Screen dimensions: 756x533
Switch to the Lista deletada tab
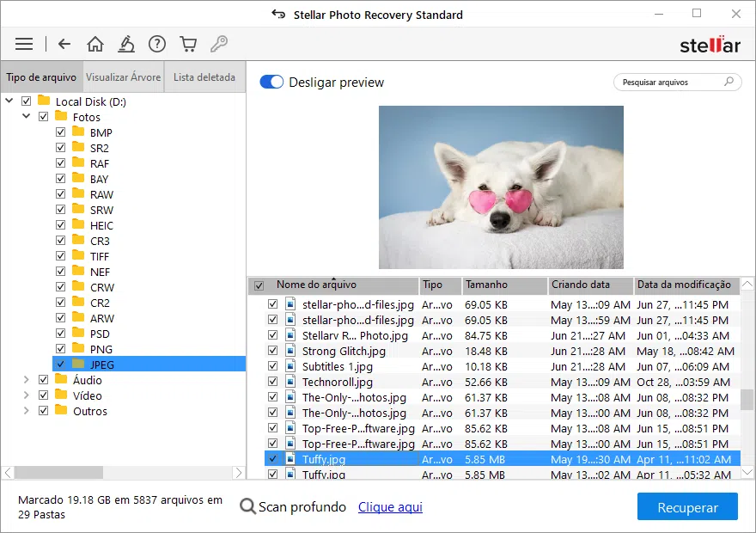tap(204, 77)
